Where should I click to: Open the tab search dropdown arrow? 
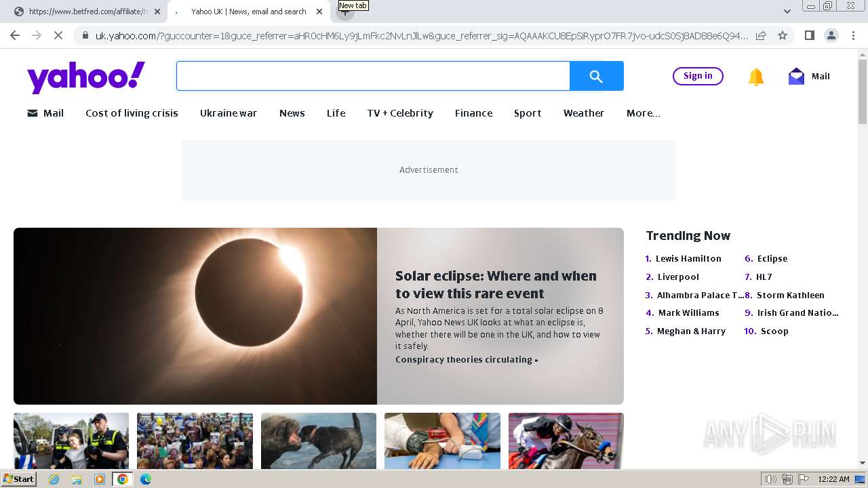(x=787, y=12)
